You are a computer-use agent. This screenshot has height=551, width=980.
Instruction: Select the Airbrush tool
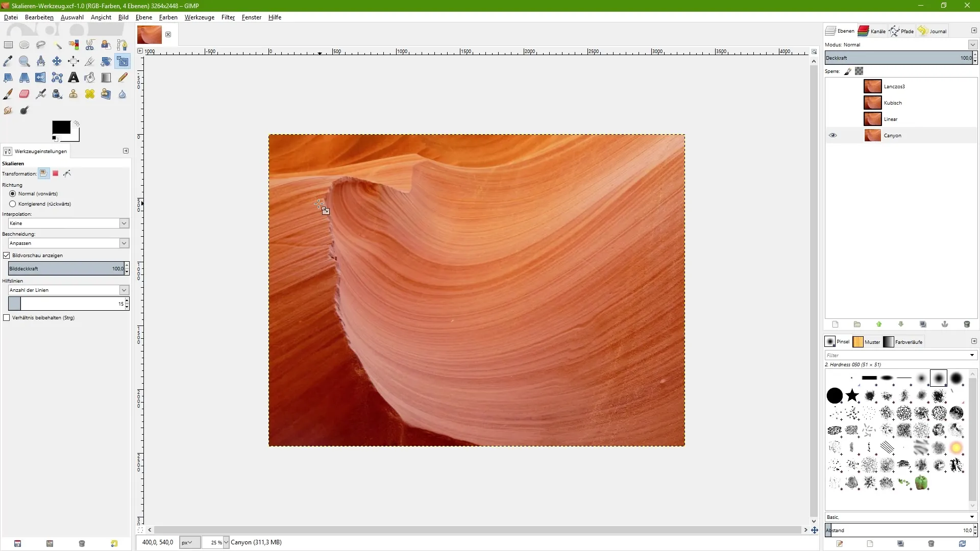point(41,94)
